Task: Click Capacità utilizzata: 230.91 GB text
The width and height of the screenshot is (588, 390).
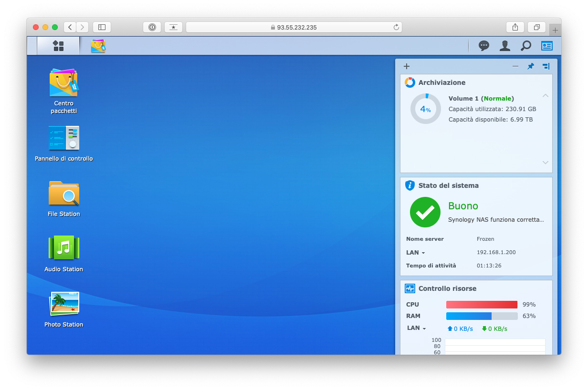Action: click(493, 109)
